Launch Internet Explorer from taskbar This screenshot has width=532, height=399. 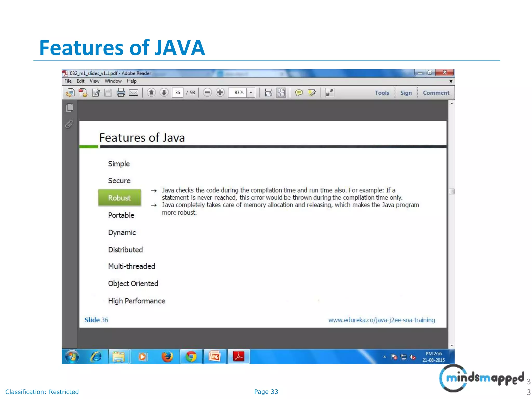[x=96, y=357]
